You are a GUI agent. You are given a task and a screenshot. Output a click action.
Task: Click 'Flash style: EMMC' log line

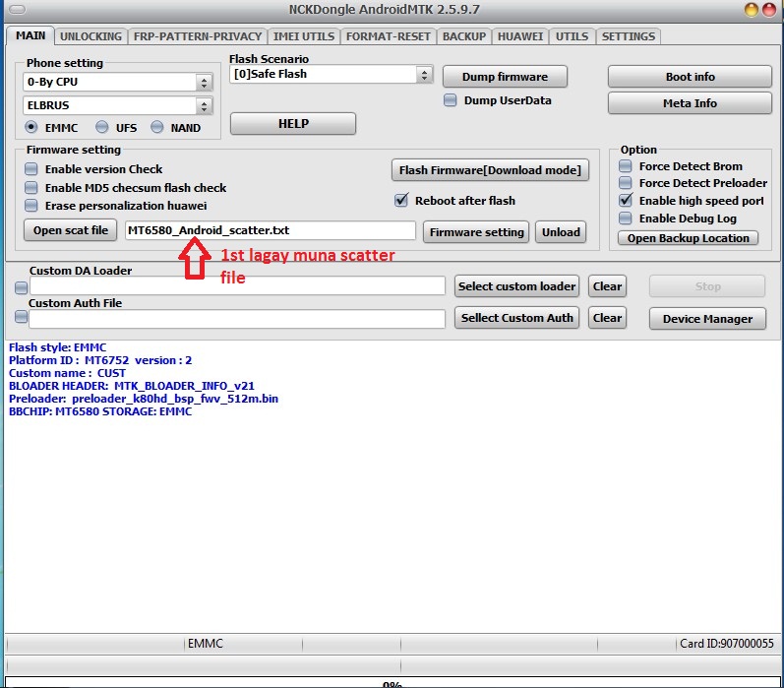pos(57,347)
